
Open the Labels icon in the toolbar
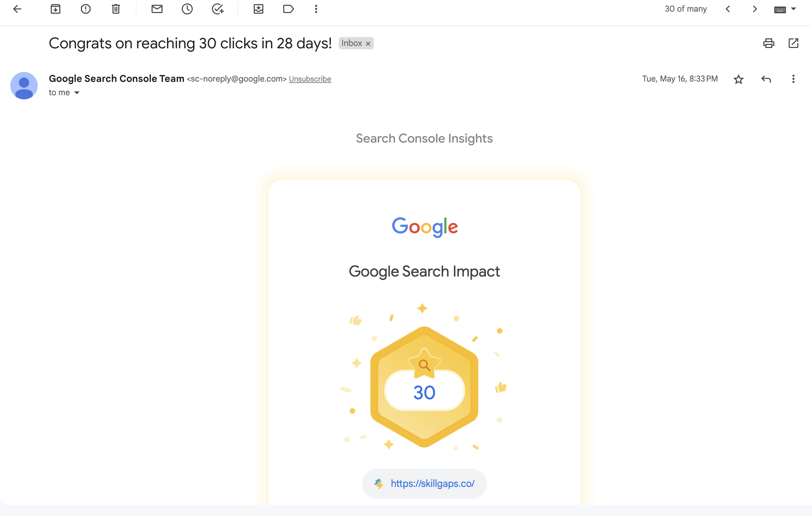[288, 9]
